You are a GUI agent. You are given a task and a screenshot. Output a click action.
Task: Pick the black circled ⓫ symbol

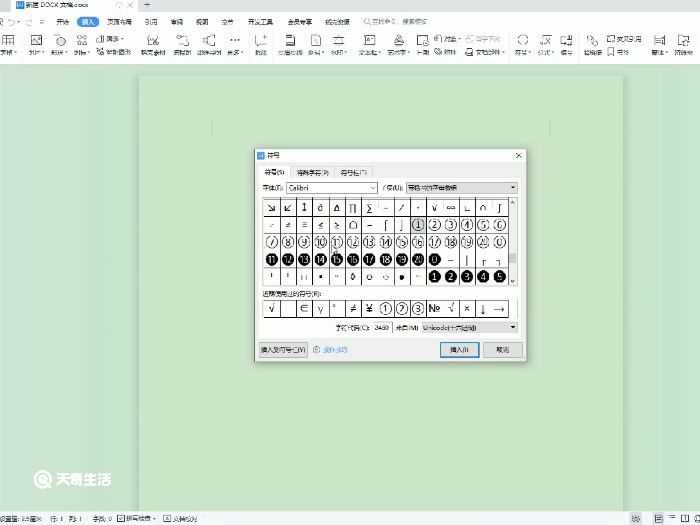pyautogui.click(x=272, y=259)
